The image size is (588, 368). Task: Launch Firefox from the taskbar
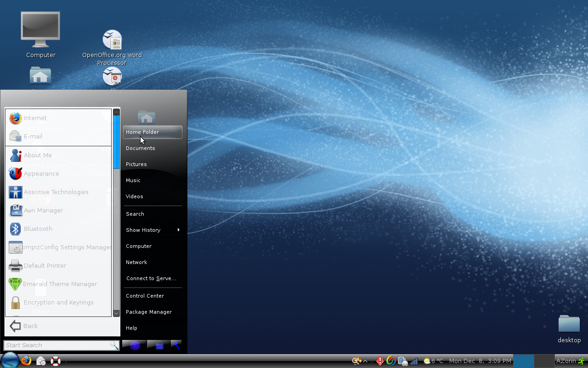(x=26, y=361)
